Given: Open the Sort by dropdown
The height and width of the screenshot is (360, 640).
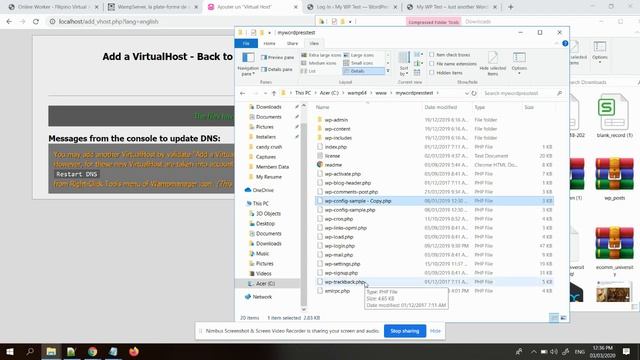Looking at the screenshot, I should pos(404,64).
